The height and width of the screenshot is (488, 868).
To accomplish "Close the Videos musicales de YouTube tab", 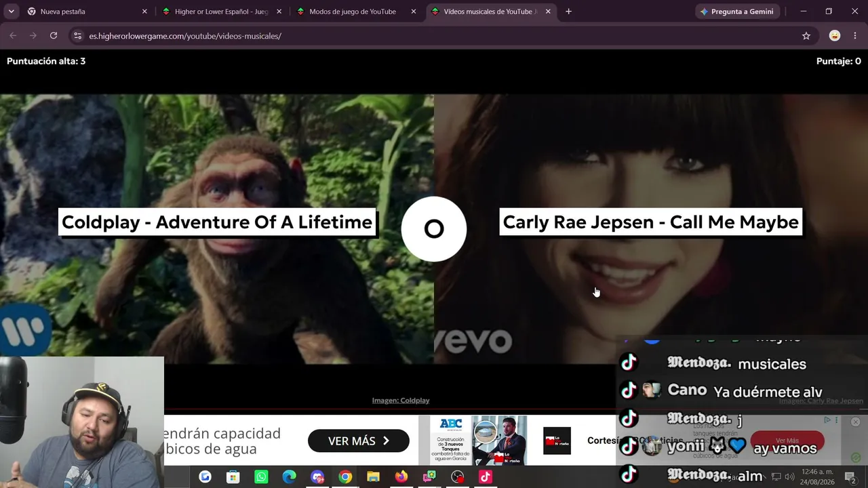I will point(548,12).
